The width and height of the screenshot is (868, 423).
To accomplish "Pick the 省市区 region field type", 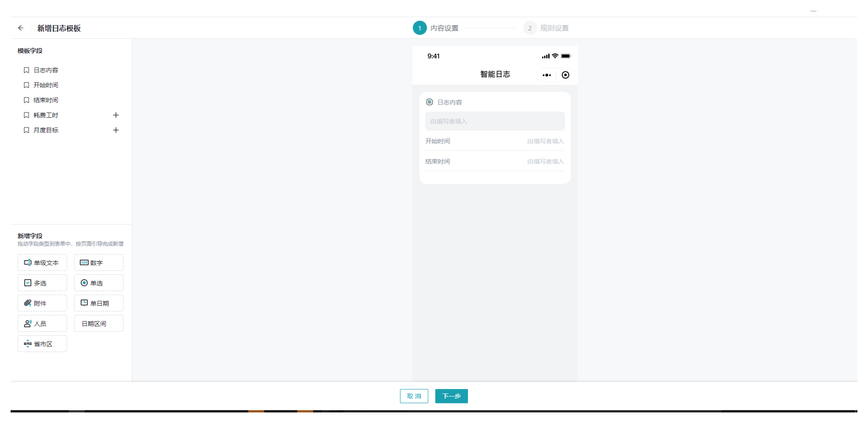I will pos(42,344).
